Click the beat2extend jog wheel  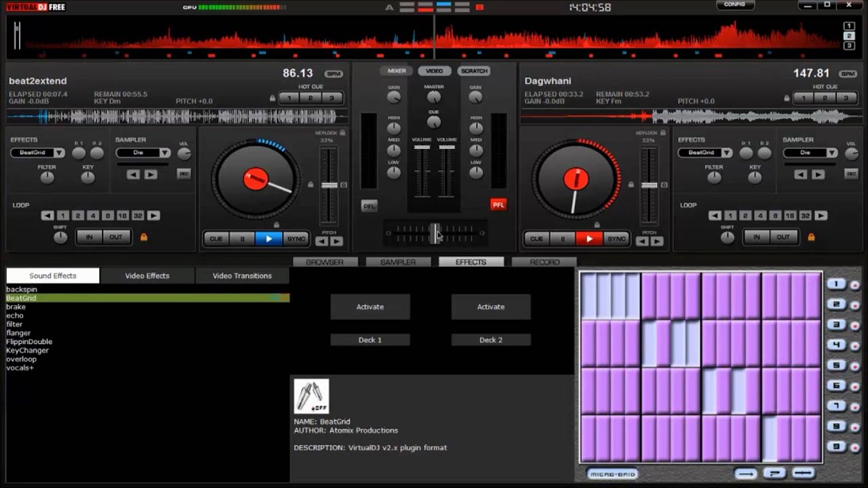256,180
